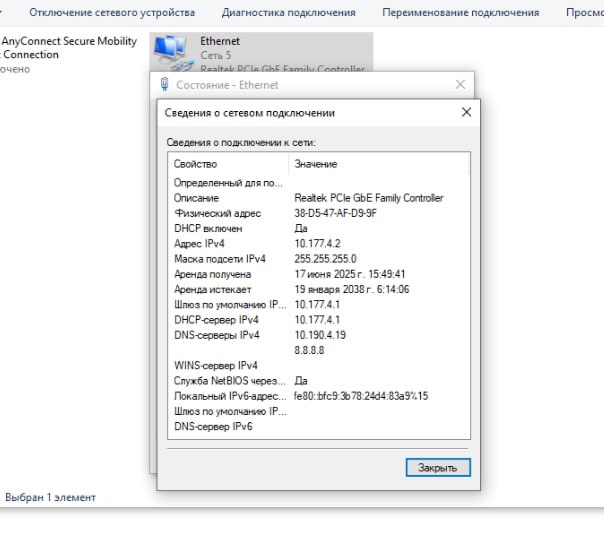
Task: Select the fe80 local IPv6 address value
Action: [x=361, y=396]
